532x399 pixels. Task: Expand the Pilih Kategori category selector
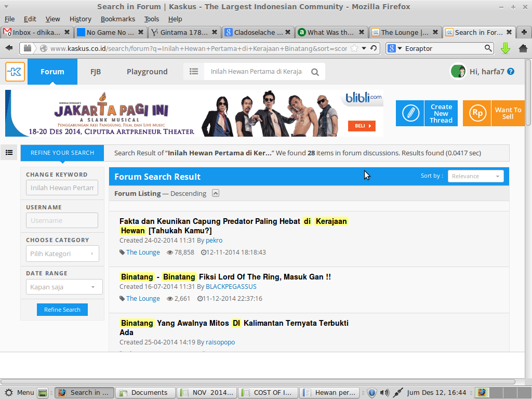coord(62,254)
